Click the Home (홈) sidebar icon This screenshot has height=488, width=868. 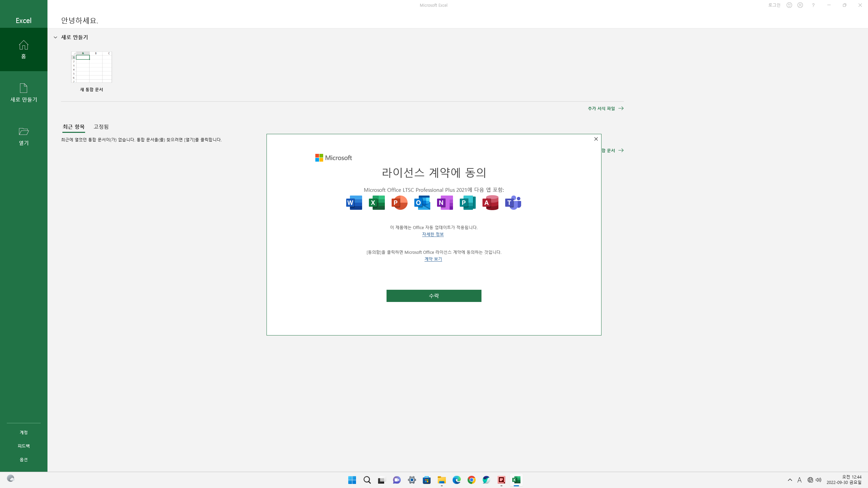[x=23, y=49]
